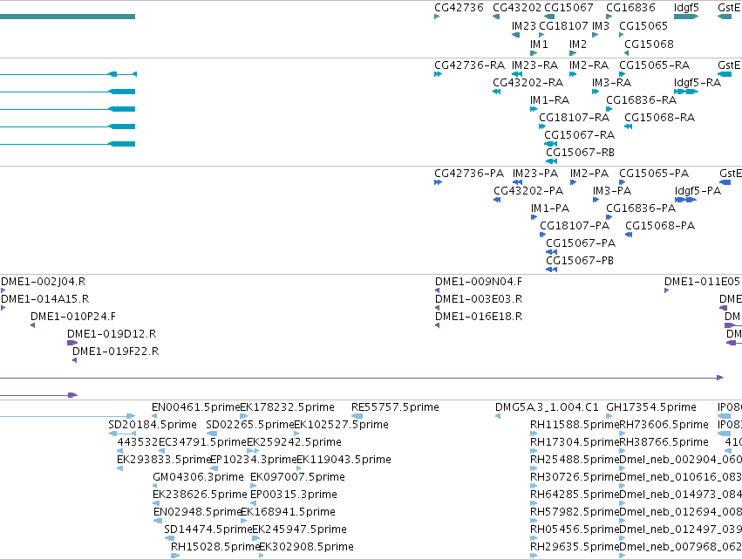Screen dimensions: 742x560
Task: Click the IM1 gene label
Action: pos(539,44)
